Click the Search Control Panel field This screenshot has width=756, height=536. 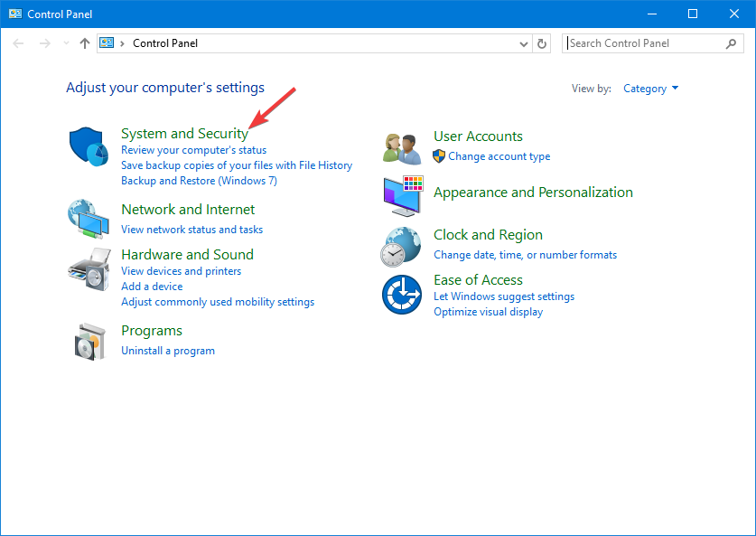[x=652, y=43]
